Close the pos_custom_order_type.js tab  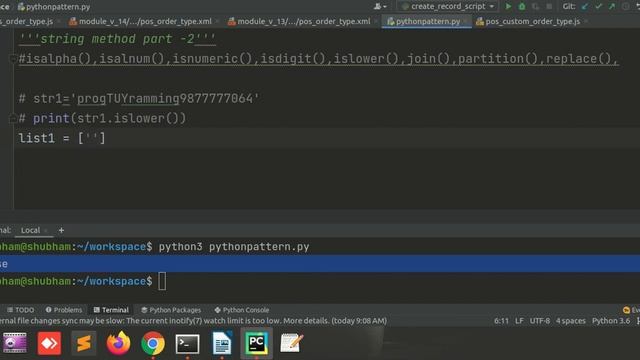coord(586,21)
